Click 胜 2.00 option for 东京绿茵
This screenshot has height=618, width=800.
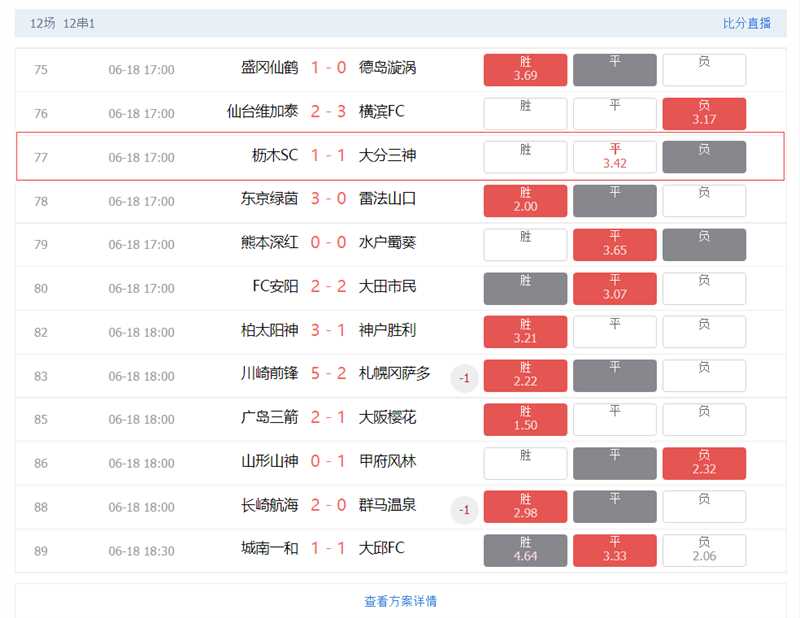coord(525,200)
